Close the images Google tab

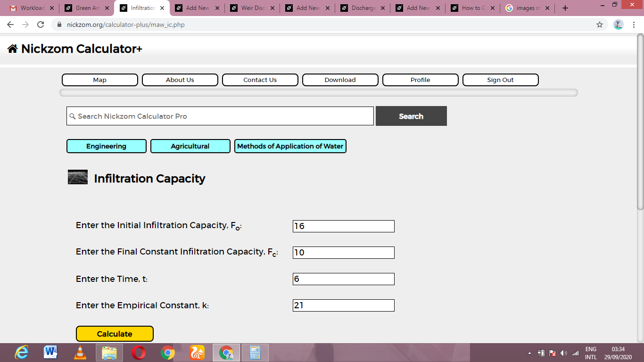pos(548,8)
